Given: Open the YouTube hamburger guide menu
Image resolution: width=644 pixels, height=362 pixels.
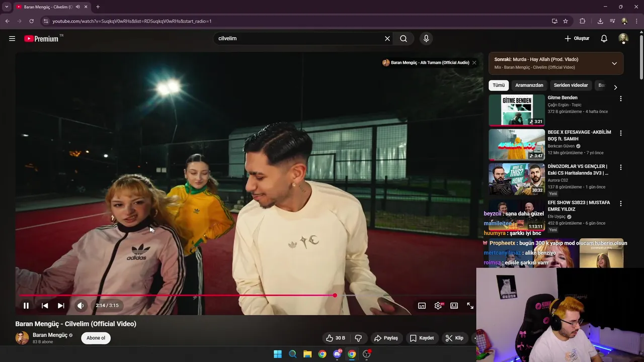Looking at the screenshot, I should 12,38.
